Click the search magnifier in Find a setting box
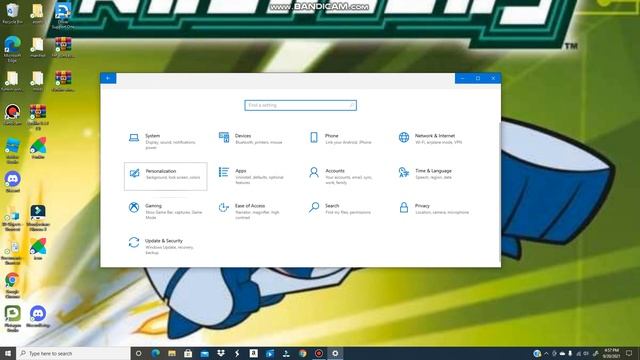The height and width of the screenshot is (360, 640). point(351,105)
